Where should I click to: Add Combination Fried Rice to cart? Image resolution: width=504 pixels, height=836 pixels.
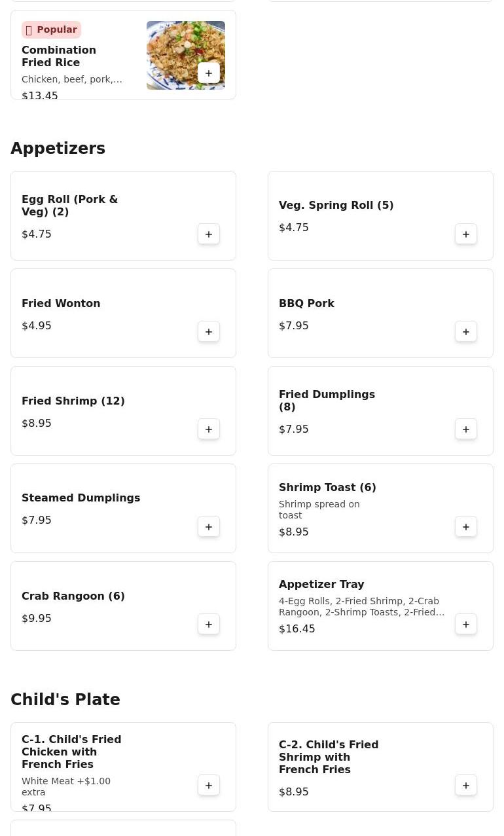coord(209,73)
